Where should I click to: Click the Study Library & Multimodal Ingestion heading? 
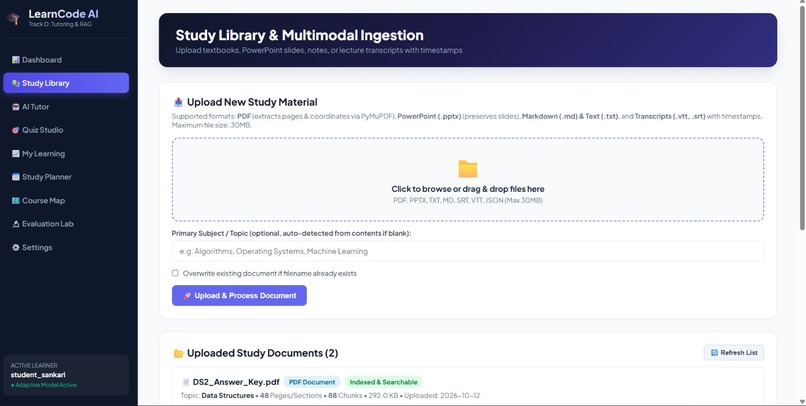click(x=300, y=35)
